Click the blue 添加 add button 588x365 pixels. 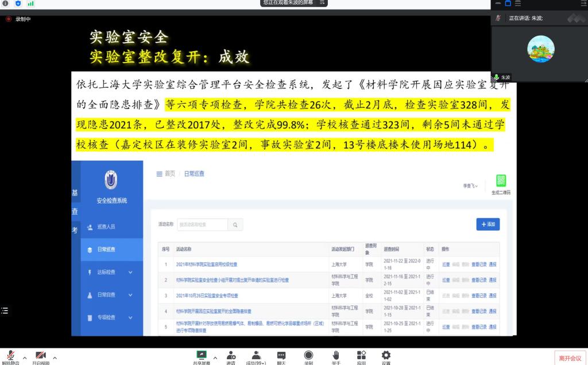488,224
